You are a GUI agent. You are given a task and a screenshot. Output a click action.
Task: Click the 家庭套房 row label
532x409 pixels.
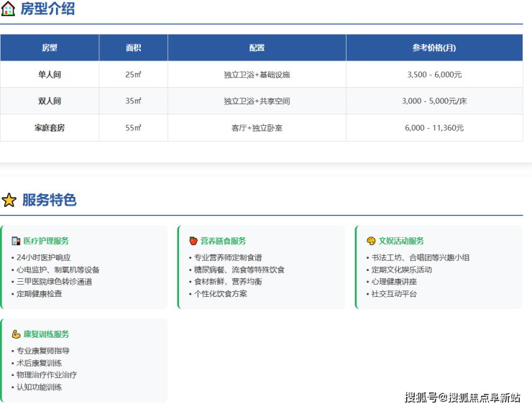[x=50, y=128]
